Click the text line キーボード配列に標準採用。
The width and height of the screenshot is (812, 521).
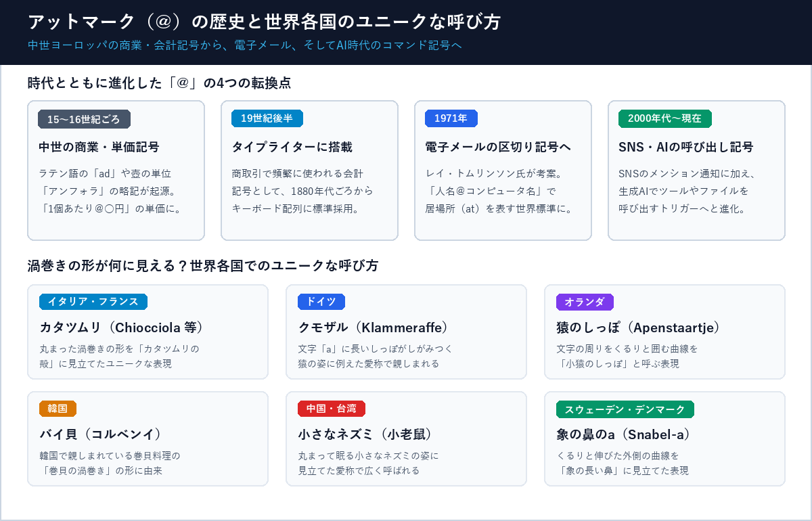point(296,208)
